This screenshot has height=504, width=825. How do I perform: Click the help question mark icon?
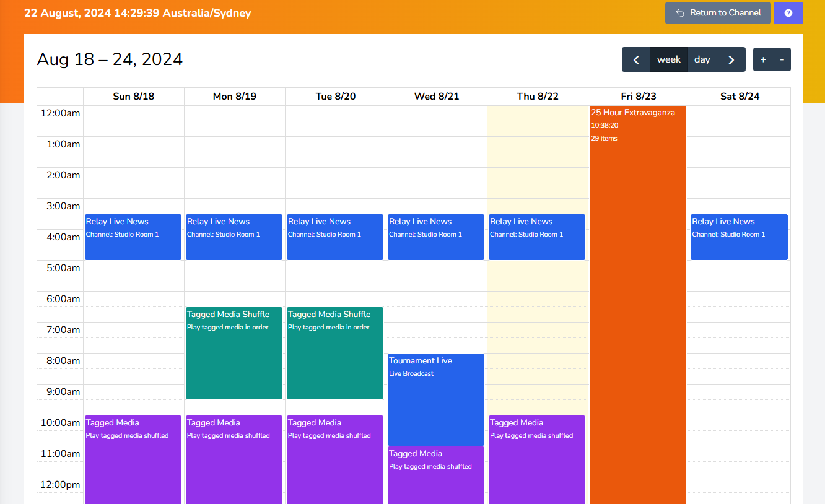(788, 13)
